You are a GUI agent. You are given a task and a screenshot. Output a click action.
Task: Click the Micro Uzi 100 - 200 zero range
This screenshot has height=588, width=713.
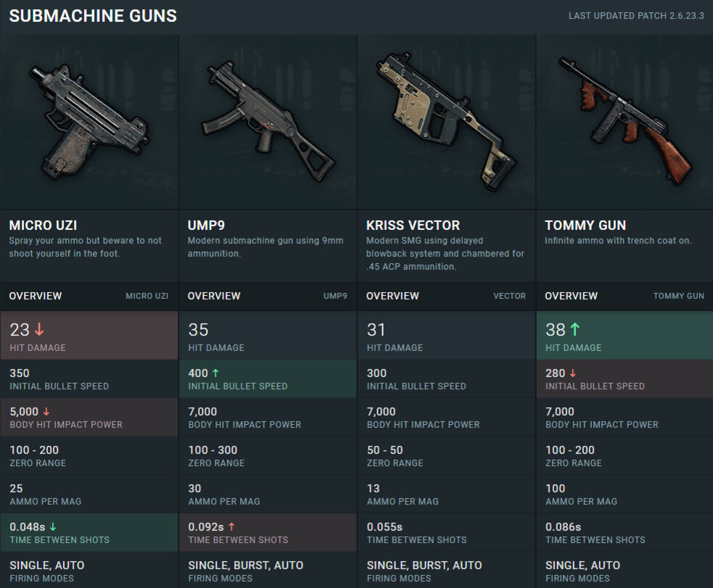[x=34, y=450]
